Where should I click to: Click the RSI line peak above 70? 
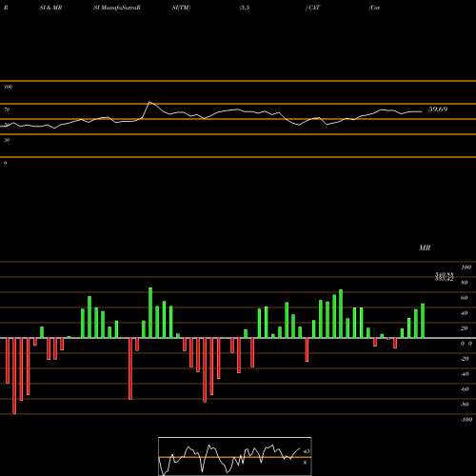pyautogui.click(x=150, y=103)
